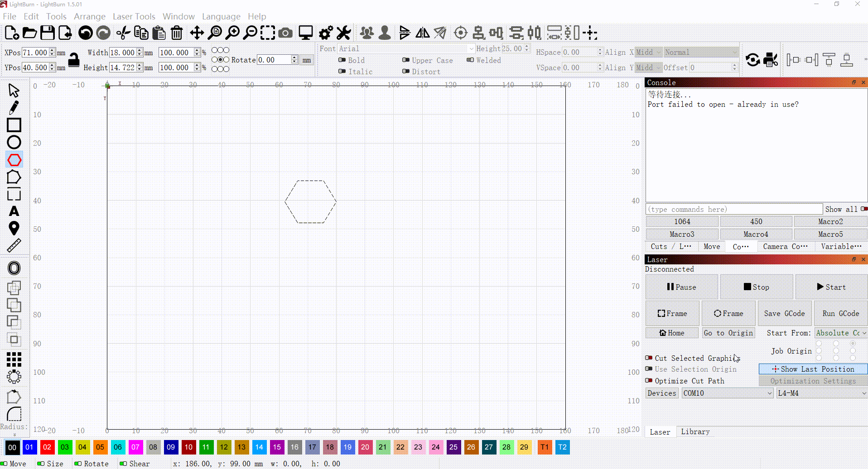Open the Laser Tools menu
This screenshot has height=469, width=868.
point(134,16)
